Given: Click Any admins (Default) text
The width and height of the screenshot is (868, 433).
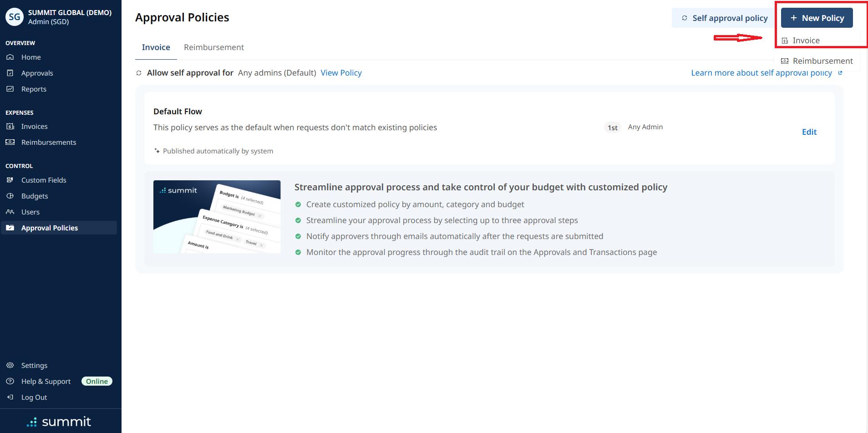Looking at the screenshot, I should coord(277,73).
